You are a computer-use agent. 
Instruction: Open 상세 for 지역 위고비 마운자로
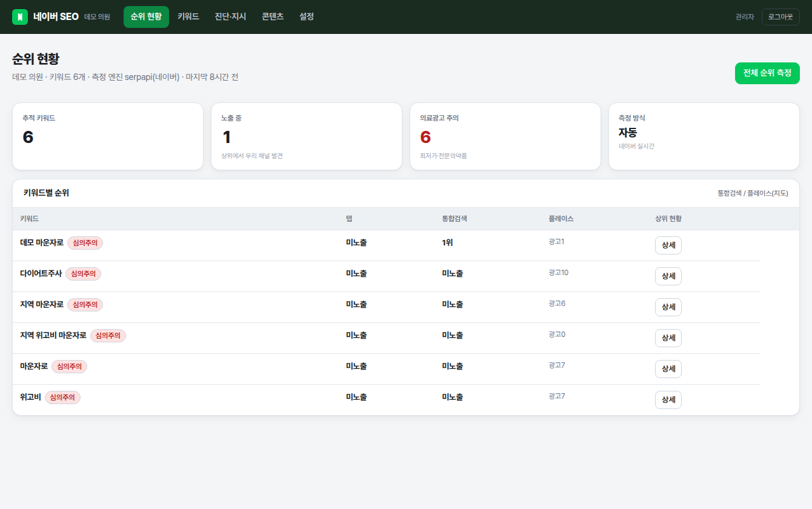(x=668, y=338)
